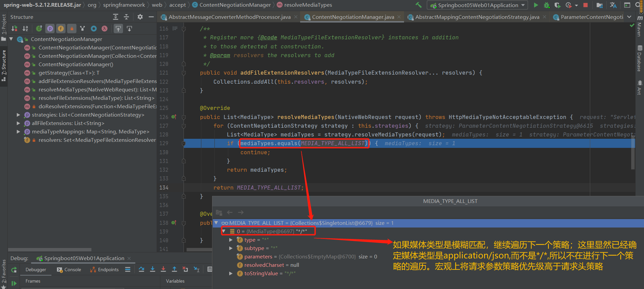This screenshot has width=644, height=289.
Task: Toggle Show Lambdas pink icon
Action: tap(105, 29)
